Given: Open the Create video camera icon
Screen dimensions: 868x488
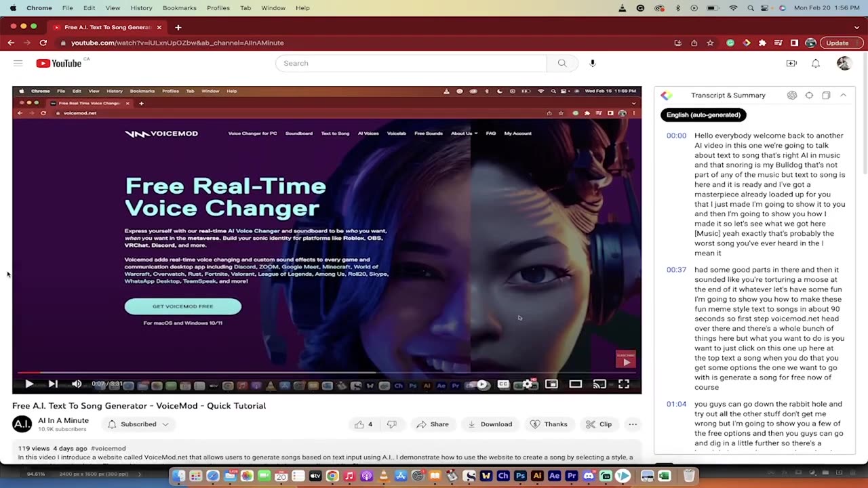Looking at the screenshot, I should (791, 63).
